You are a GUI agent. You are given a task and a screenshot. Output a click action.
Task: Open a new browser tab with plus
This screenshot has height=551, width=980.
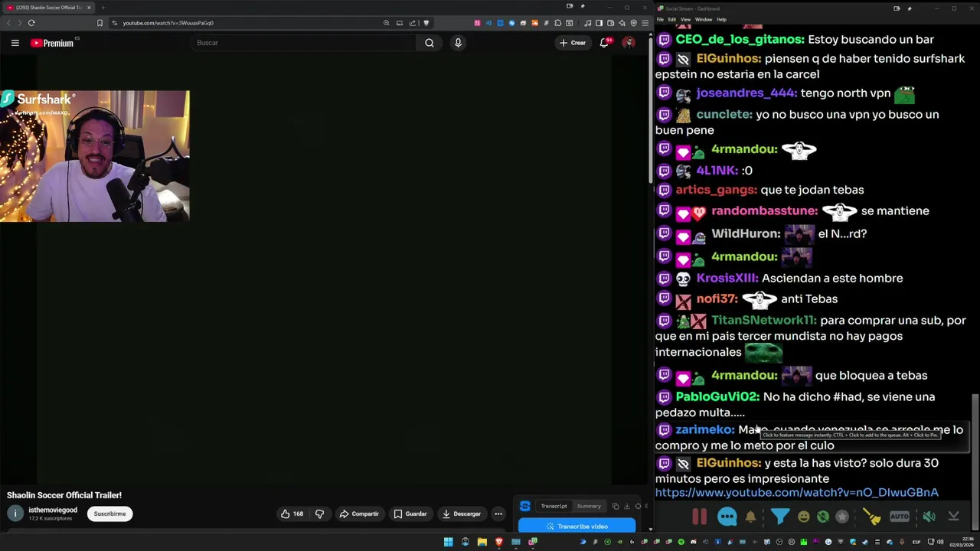pos(103,8)
